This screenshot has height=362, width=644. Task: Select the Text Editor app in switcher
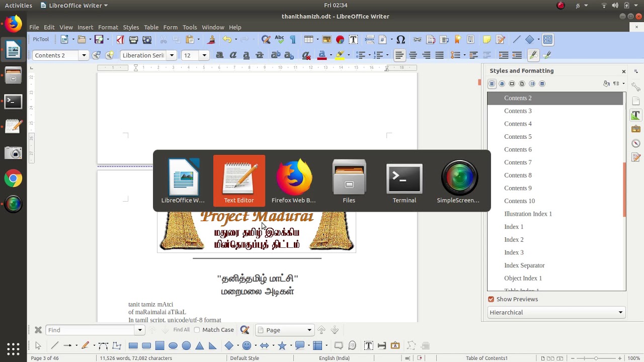239,180
